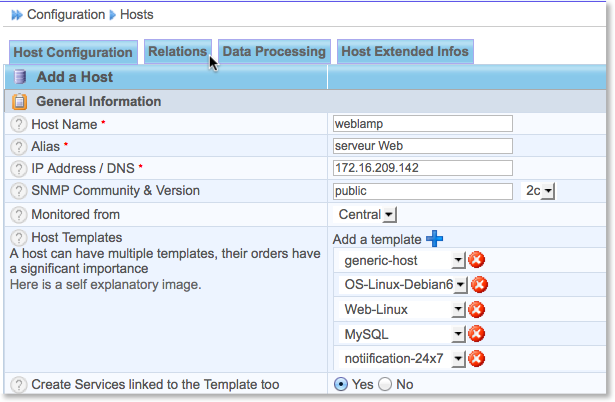Click the blue plus Add a template icon
Screen dimensions: 615x402
(434, 238)
